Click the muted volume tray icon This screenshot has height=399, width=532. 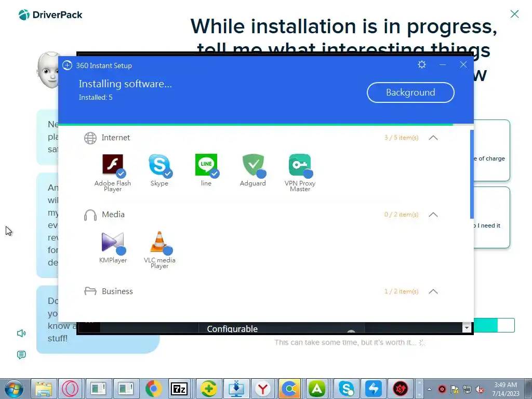click(x=480, y=389)
